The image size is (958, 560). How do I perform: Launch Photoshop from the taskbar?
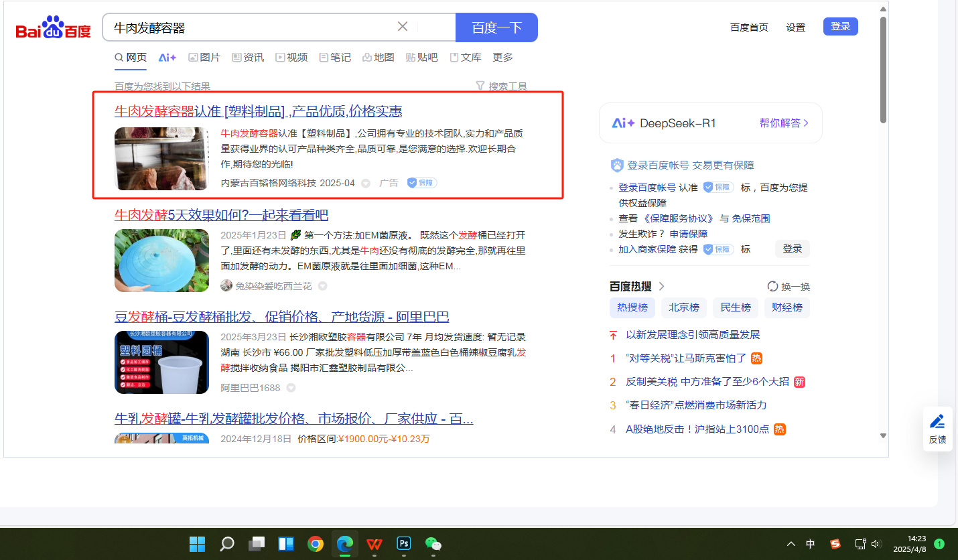point(403,544)
